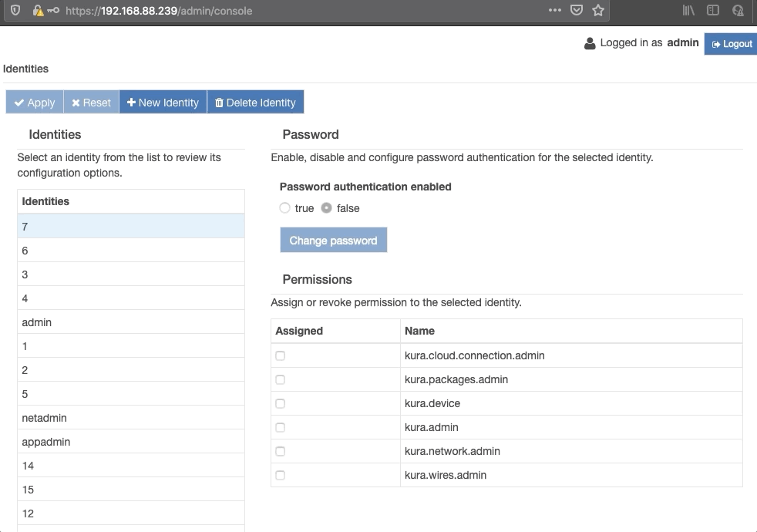Click the Apply checkmark icon
This screenshot has width=757, height=532.
17,102
